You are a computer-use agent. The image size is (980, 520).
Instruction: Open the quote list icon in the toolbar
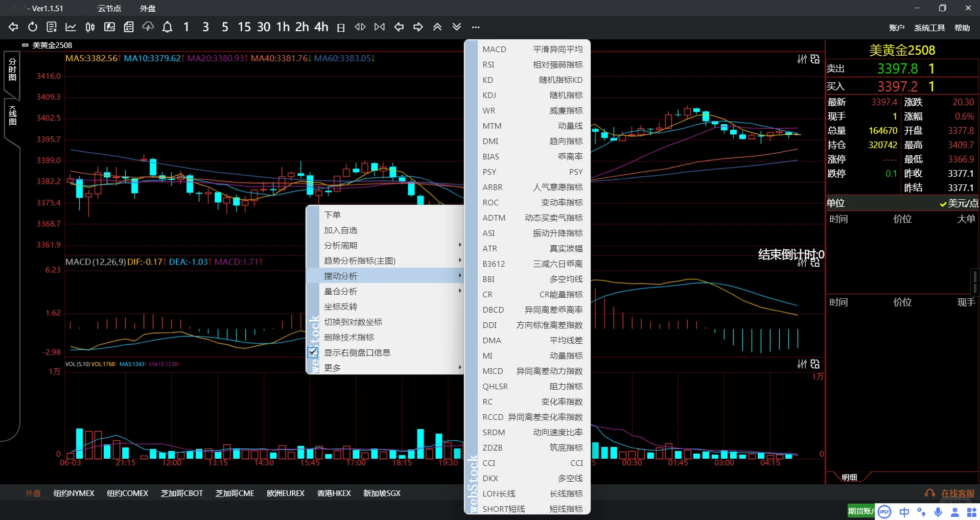pos(52,27)
